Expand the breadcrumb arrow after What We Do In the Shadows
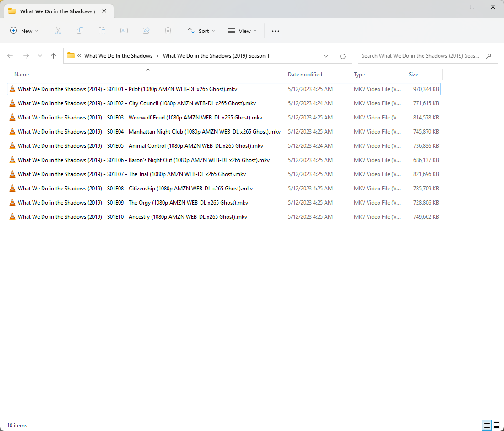 tap(157, 56)
